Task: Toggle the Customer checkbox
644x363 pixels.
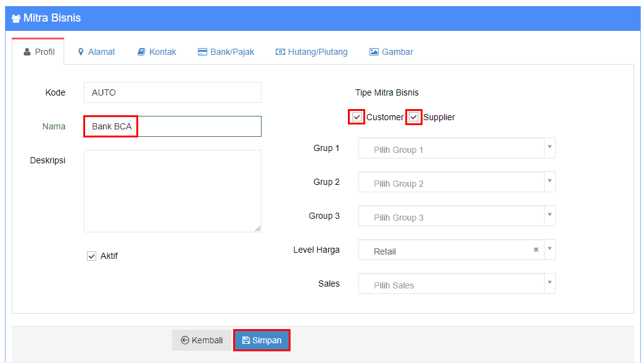Action: 357,117
